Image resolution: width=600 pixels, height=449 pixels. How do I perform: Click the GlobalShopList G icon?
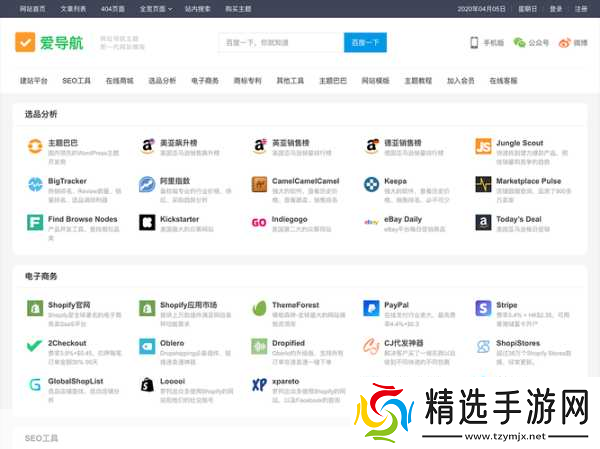coord(35,384)
